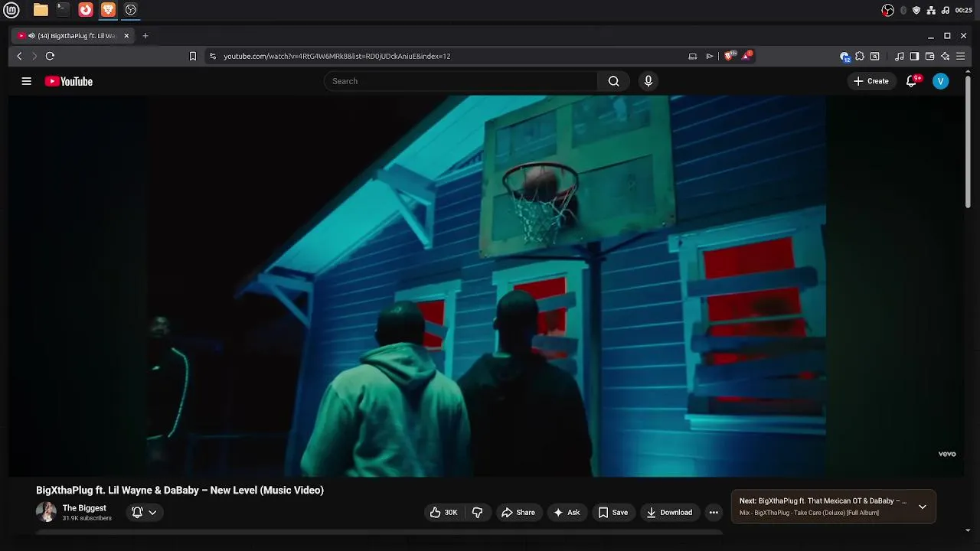Download the video

tap(669, 513)
